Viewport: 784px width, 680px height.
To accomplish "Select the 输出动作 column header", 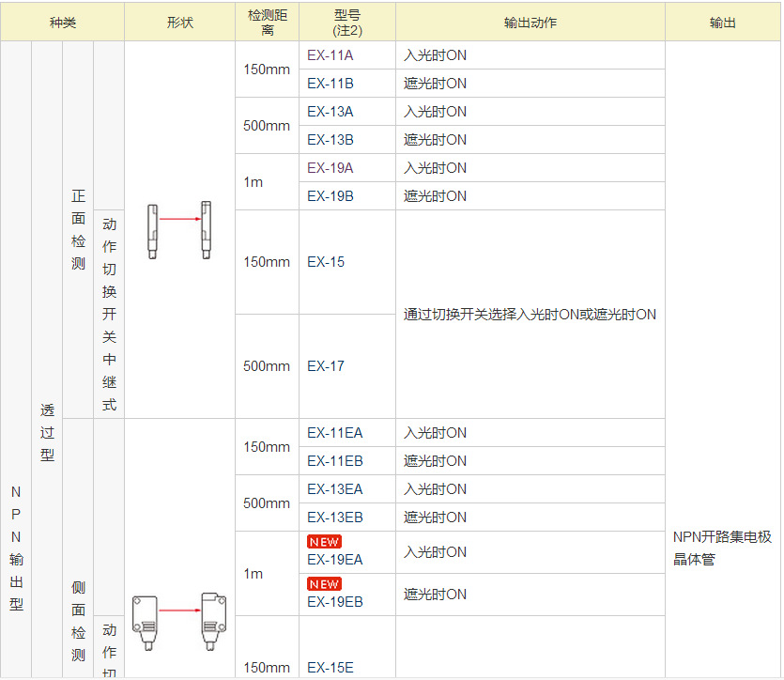I will click(x=529, y=23).
